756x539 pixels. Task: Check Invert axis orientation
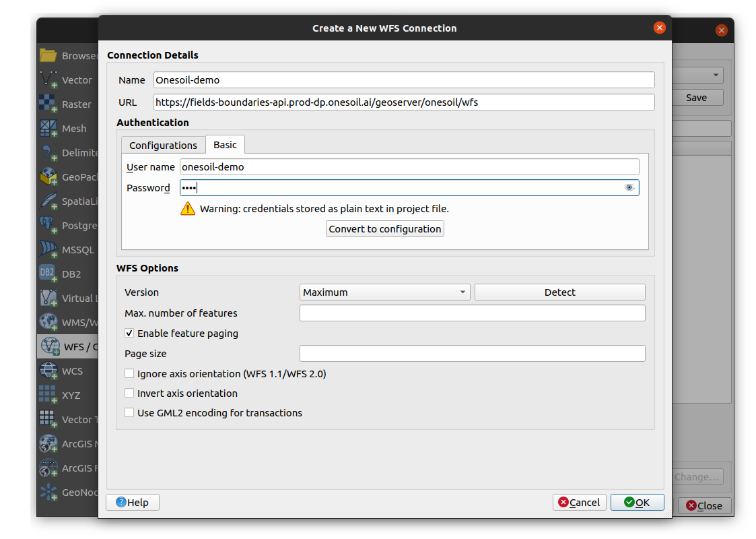pyautogui.click(x=130, y=393)
